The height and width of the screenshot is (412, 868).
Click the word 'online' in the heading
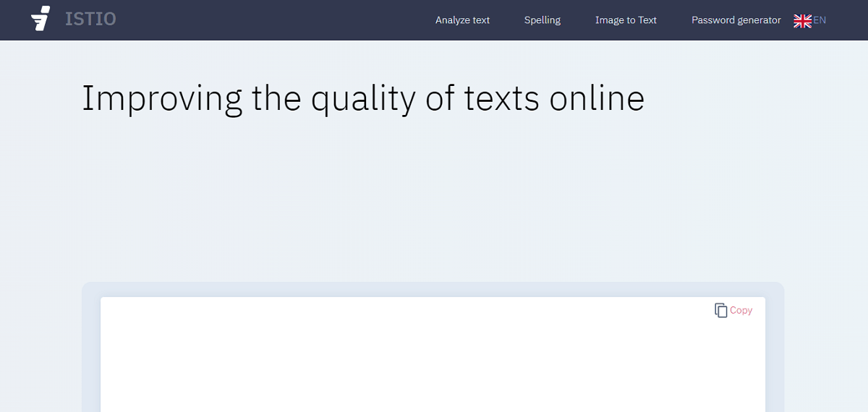coord(596,98)
